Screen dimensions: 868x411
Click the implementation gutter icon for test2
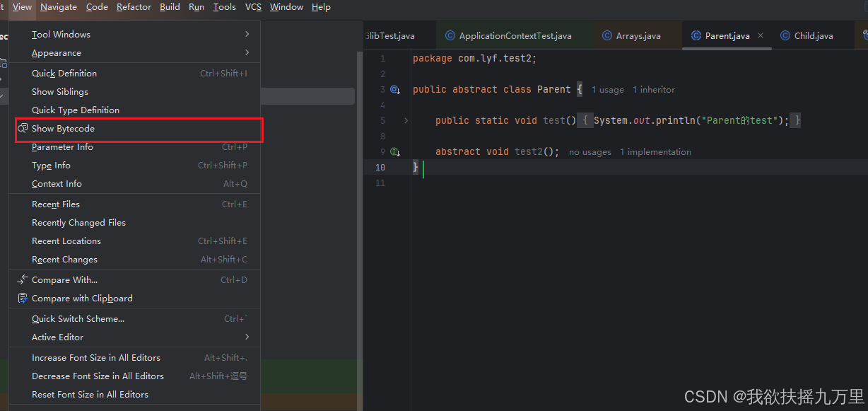[x=395, y=152]
